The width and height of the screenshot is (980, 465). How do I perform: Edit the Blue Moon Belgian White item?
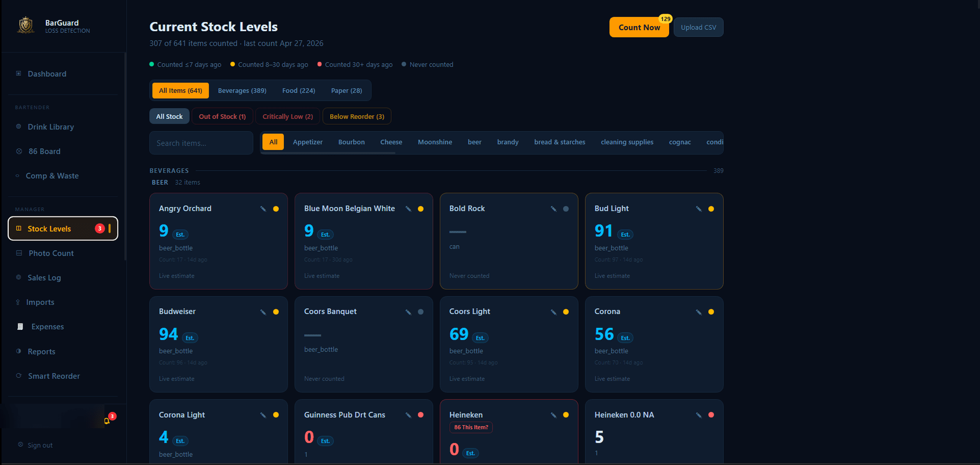point(408,209)
